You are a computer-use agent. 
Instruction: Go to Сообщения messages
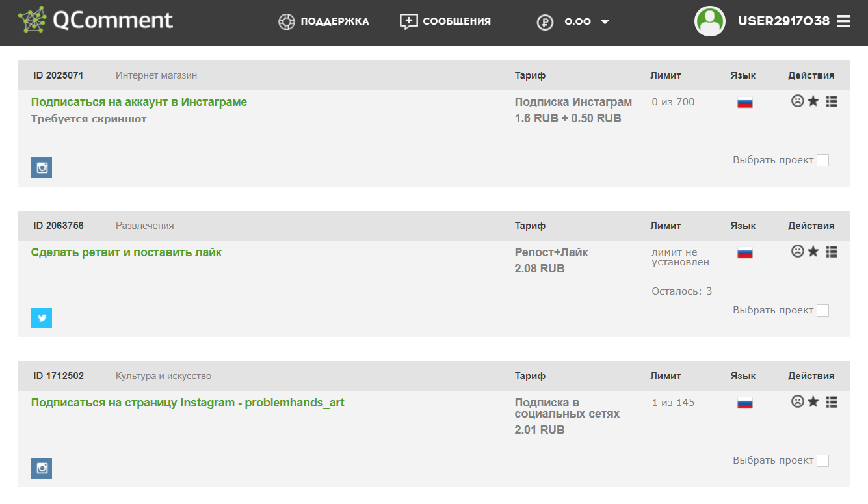pyautogui.click(x=445, y=21)
